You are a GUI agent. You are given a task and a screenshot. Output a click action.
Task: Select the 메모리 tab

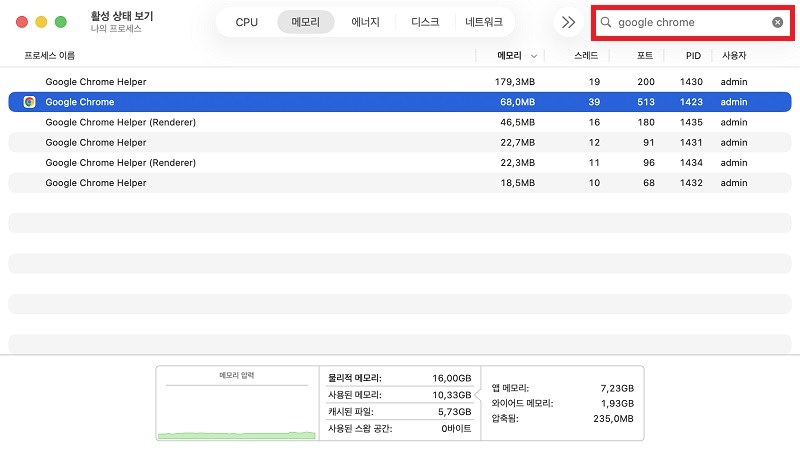[x=306, y=22]
